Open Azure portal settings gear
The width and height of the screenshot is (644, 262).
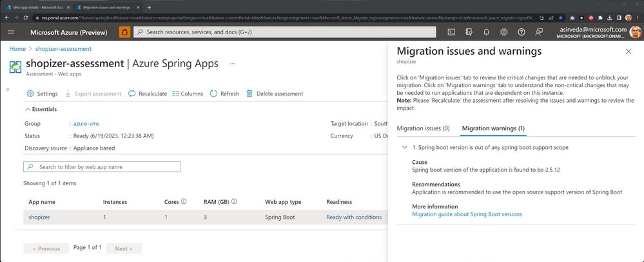504,32
